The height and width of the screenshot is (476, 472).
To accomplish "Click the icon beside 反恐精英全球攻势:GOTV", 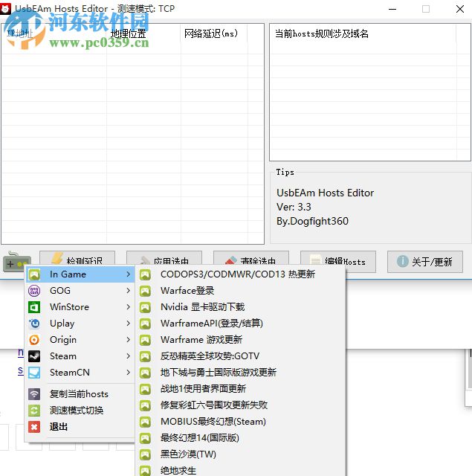I will click(145, 356).
